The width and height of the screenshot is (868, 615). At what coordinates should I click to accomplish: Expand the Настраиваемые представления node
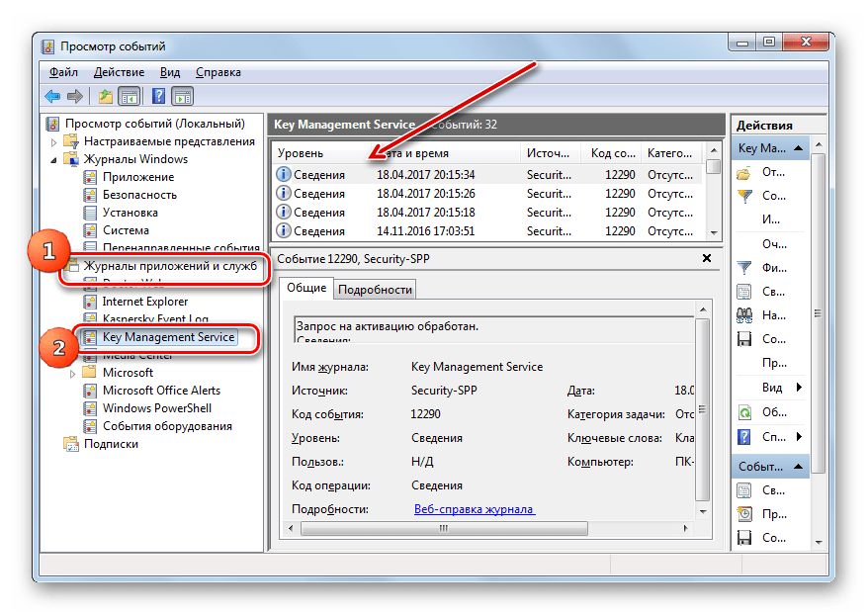pyautogui.click(x=53, y=141)
